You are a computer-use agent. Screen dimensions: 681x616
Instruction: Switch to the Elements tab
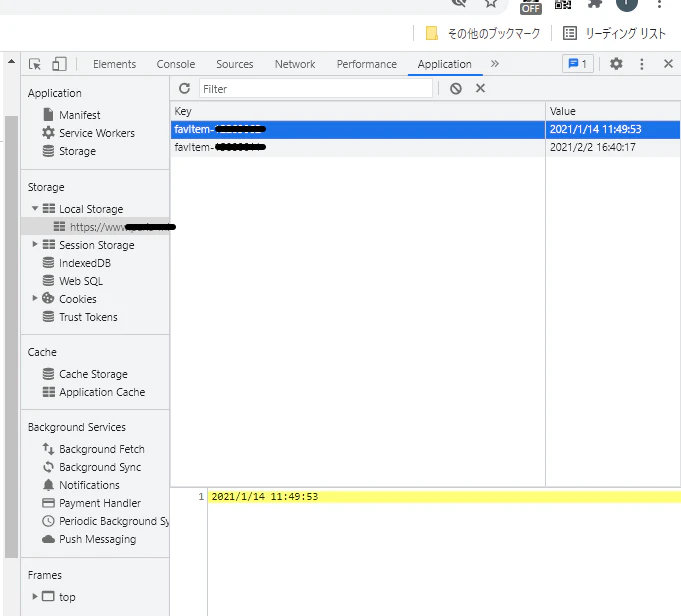[x=114, y=64]
